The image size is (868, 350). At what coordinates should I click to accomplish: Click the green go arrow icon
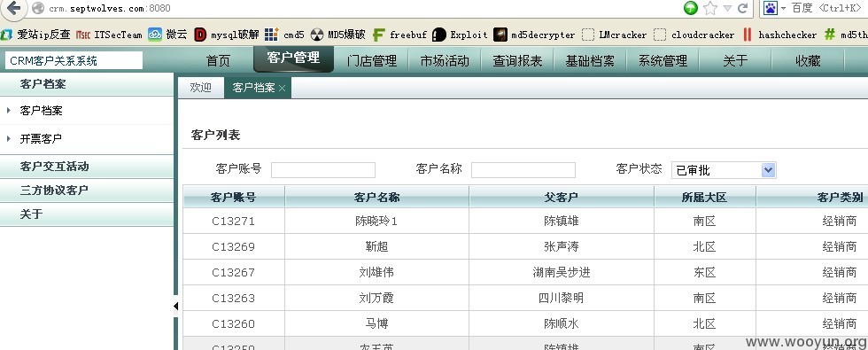[690, 8]
